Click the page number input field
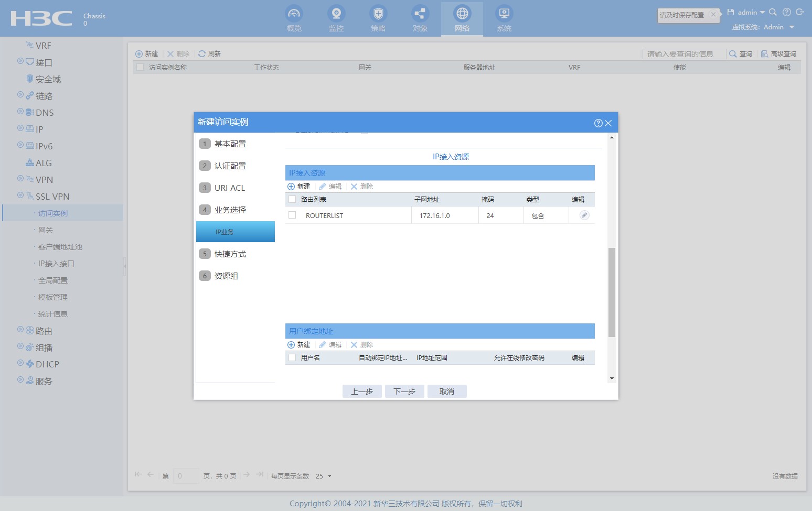Image resolution: width=812 pixels, height=511 pixels. pos(186,476)
